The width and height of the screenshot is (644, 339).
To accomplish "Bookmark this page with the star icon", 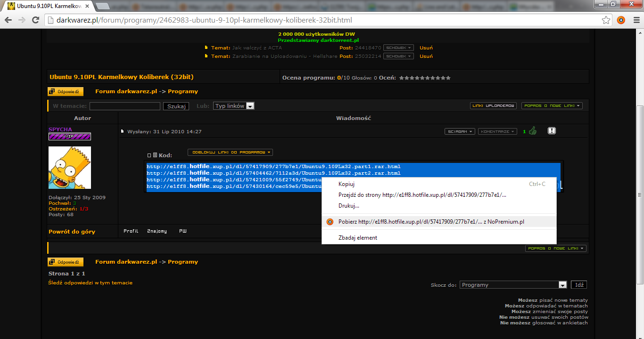I will (x=606, y=20).
